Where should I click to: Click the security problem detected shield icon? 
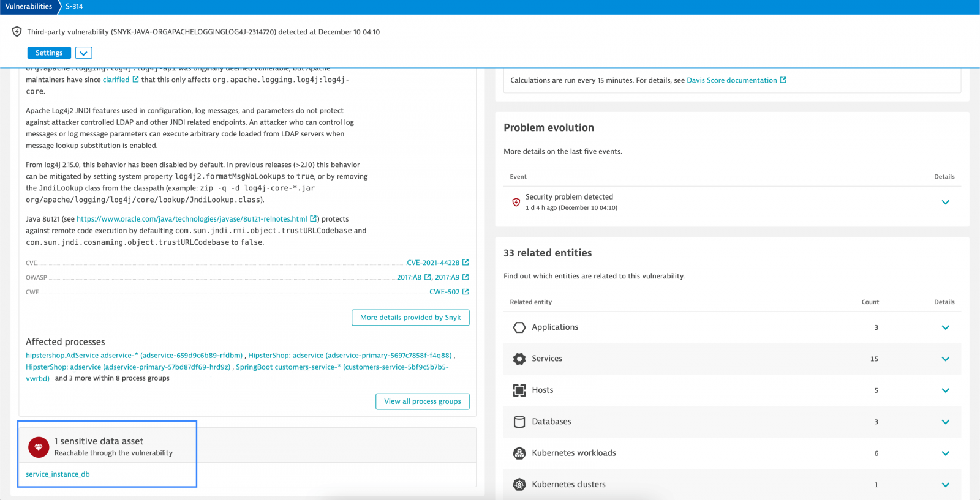516,202
